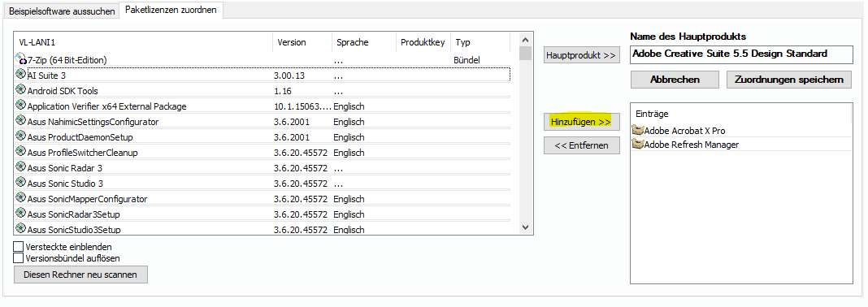This screenshot has width=868, height=307.
Task: Select Adobe Acrobat X Pro entry text
Action: tap(685, 131)
